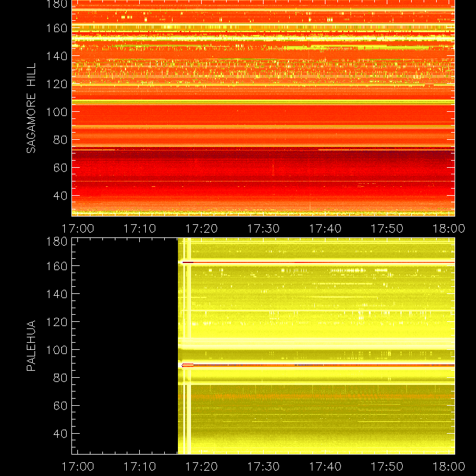Click the SAGAMORE HILL axis title
The width and height of the screenshot is (476, 476).
coord(31,108)
